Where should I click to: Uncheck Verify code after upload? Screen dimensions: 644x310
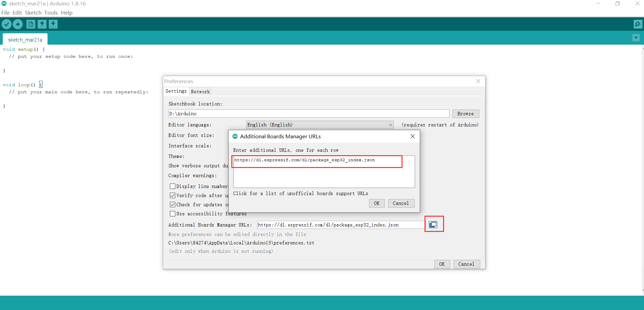coord(173,195)
